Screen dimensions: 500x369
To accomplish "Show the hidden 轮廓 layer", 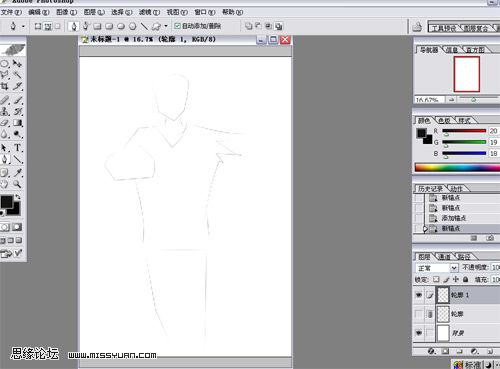I will coord(419,314).
